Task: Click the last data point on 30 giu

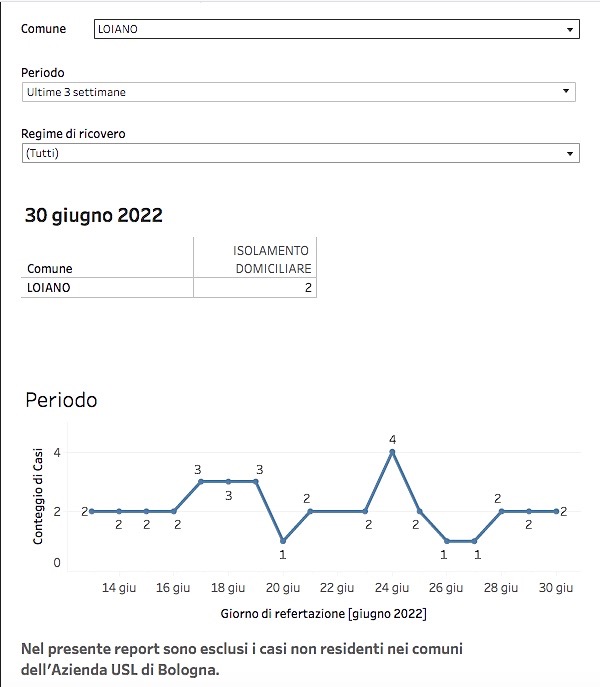Action: tap(556, 511)
